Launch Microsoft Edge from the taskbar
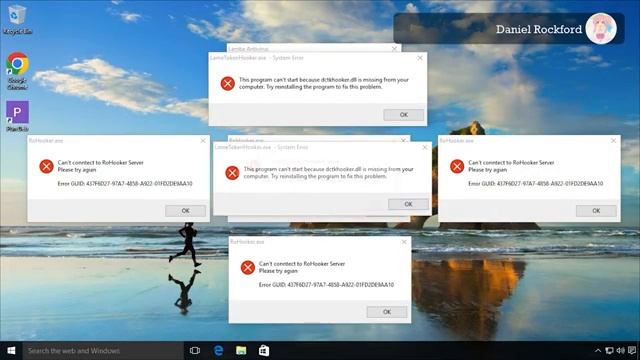The height and width of the screenshot is (360, 640). pyautogui.click(x=218, y=351)
